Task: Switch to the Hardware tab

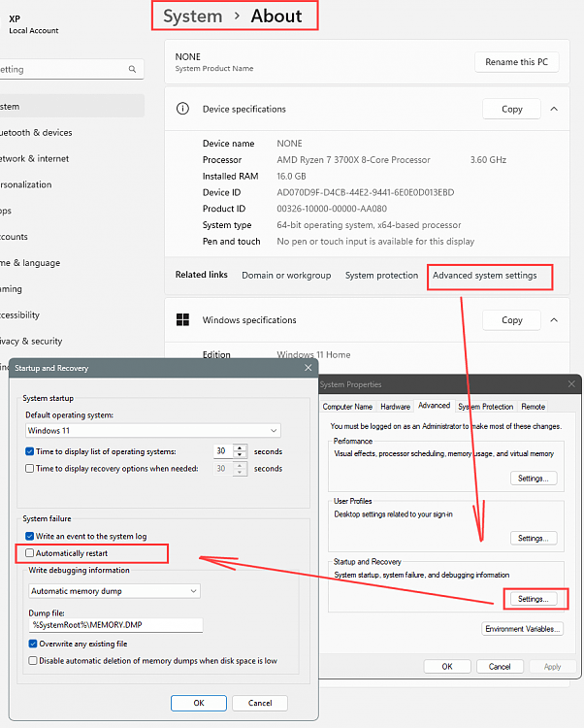Action: [395, 407]
